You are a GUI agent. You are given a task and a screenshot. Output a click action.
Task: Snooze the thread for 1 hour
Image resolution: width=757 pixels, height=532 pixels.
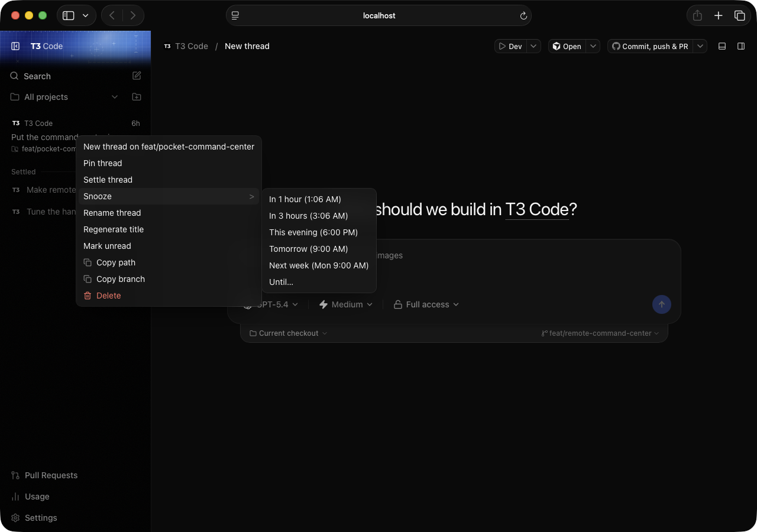[x=319, y=199]
